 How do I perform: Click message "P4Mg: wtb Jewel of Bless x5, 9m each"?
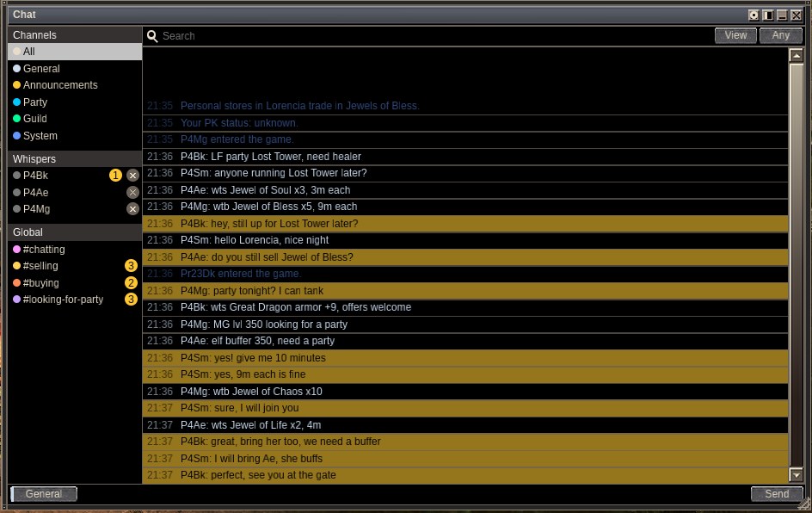tap(465, 207)
